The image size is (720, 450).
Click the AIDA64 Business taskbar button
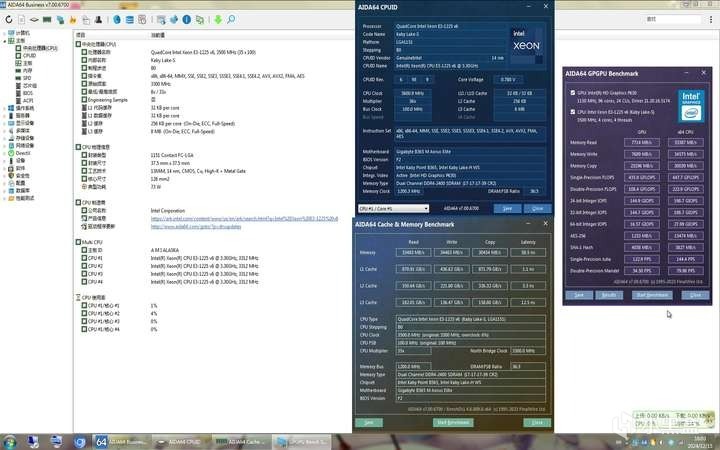tap(121, 442)
